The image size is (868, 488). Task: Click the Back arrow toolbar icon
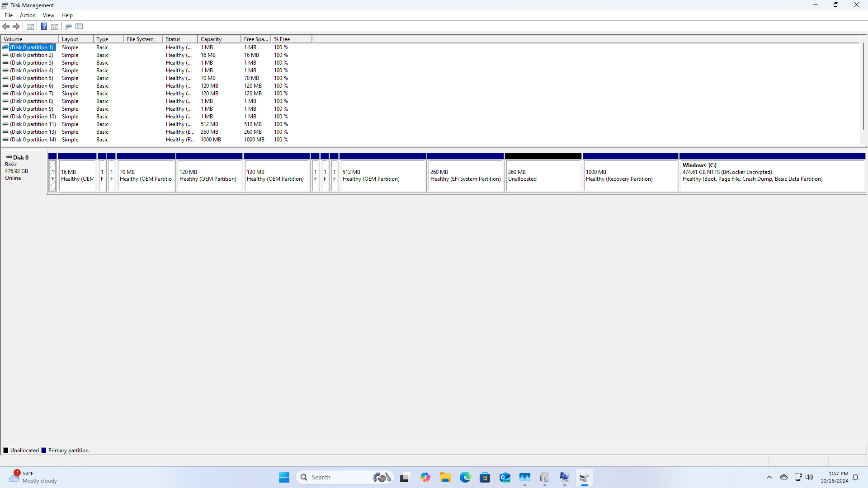click(x=6, y=26)
